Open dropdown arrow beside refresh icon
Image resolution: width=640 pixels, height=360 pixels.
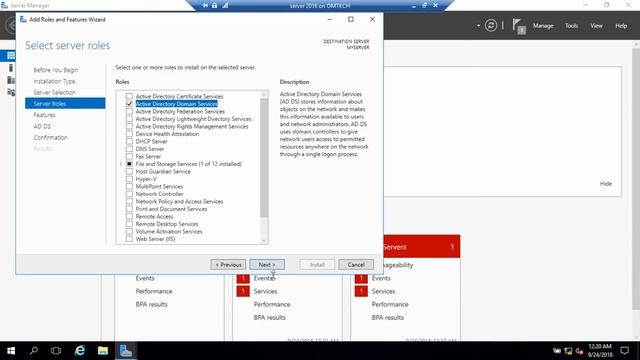pyautogui.click(x=478, y=26)
